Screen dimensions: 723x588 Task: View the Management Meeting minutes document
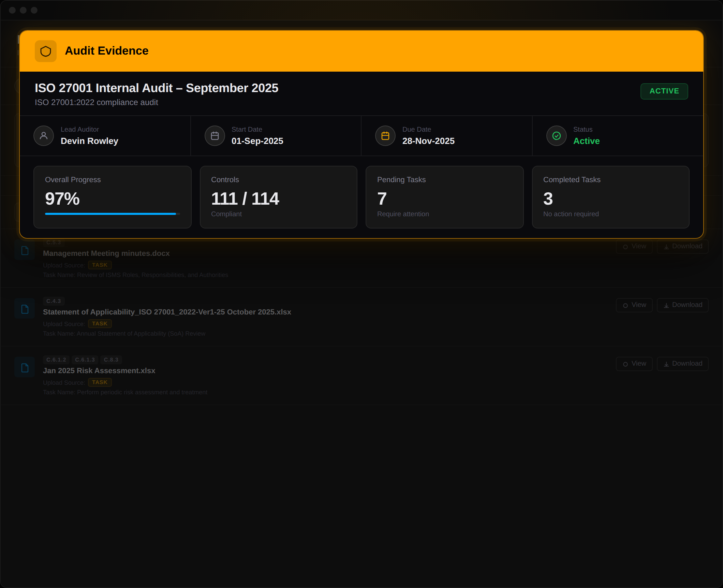click(634, 246)
